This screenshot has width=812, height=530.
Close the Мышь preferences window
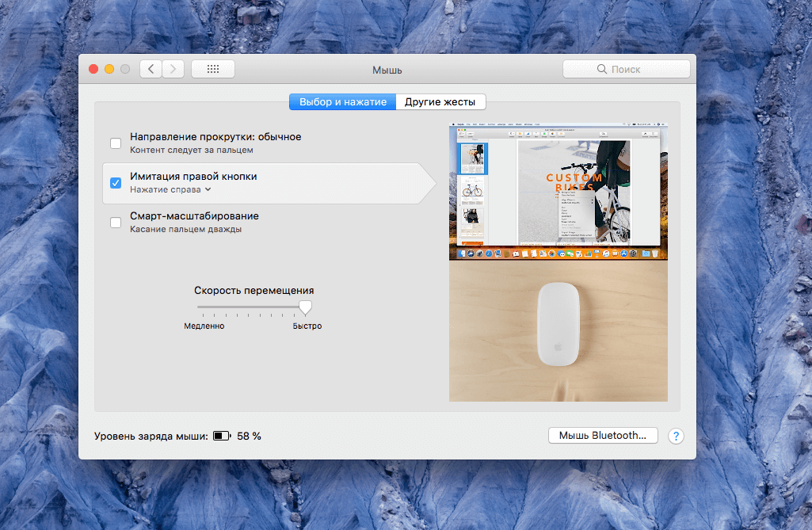click(93, 69)
